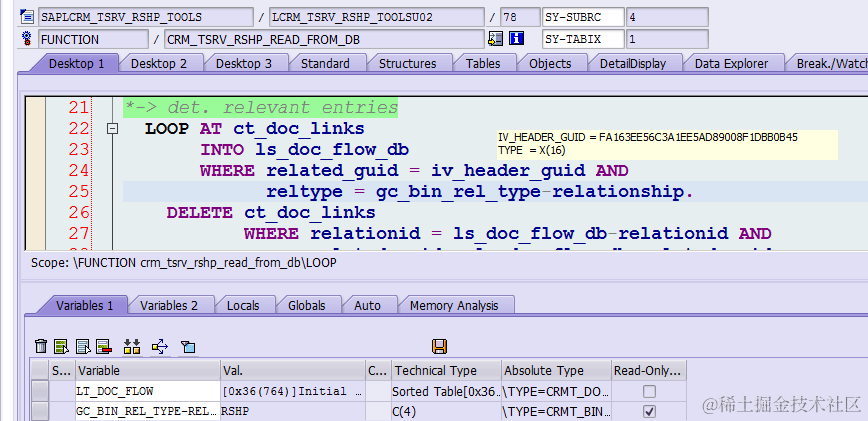The image size is (868, 421).
Task: Click the SY-TABIX value field showing 1
Action: click(x=667, y=39)
